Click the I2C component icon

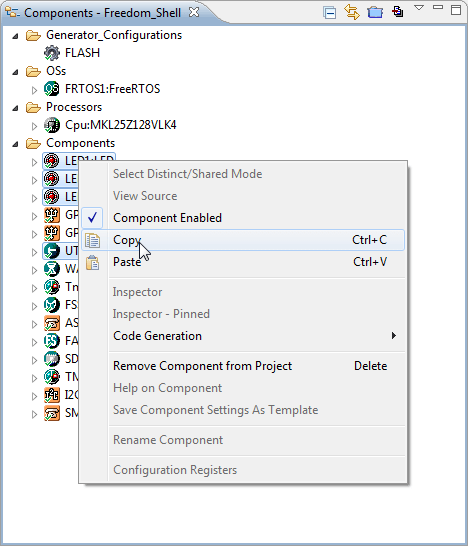(x=52, y=395)
